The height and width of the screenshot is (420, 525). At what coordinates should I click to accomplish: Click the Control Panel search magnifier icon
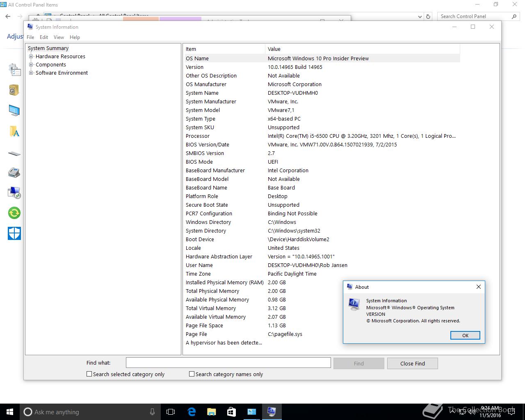(514, 16)
